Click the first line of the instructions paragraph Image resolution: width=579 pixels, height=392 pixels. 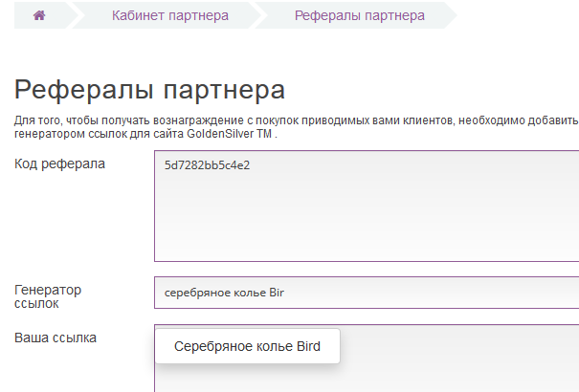pos(287,121)
